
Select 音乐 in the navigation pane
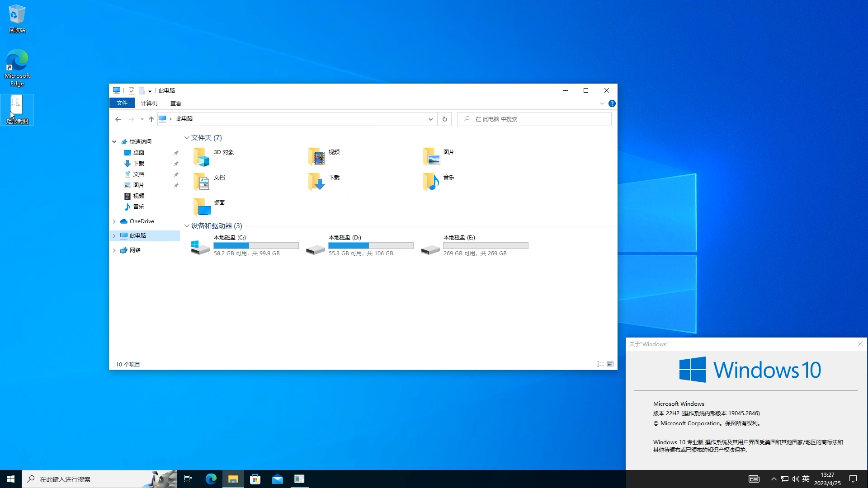[x=138, y=206]
